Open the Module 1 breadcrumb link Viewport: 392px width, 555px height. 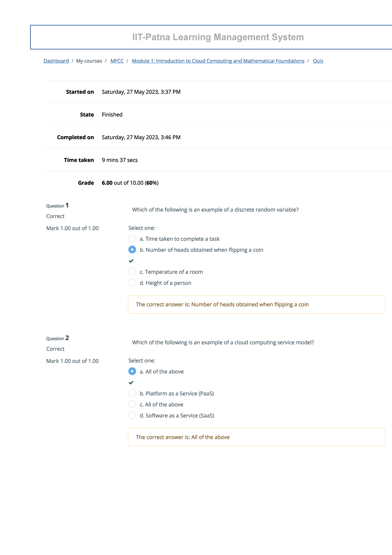coord(218,61)
